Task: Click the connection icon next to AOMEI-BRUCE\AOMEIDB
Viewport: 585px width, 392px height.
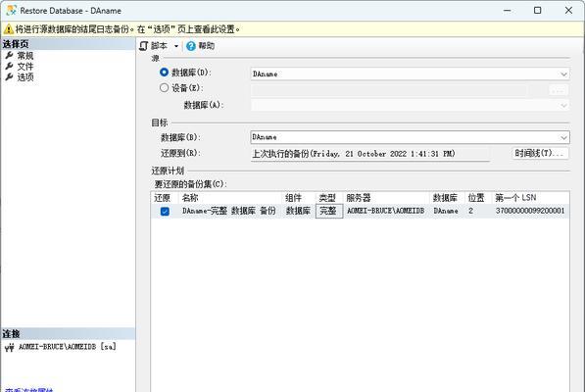Action: point(10,347)
